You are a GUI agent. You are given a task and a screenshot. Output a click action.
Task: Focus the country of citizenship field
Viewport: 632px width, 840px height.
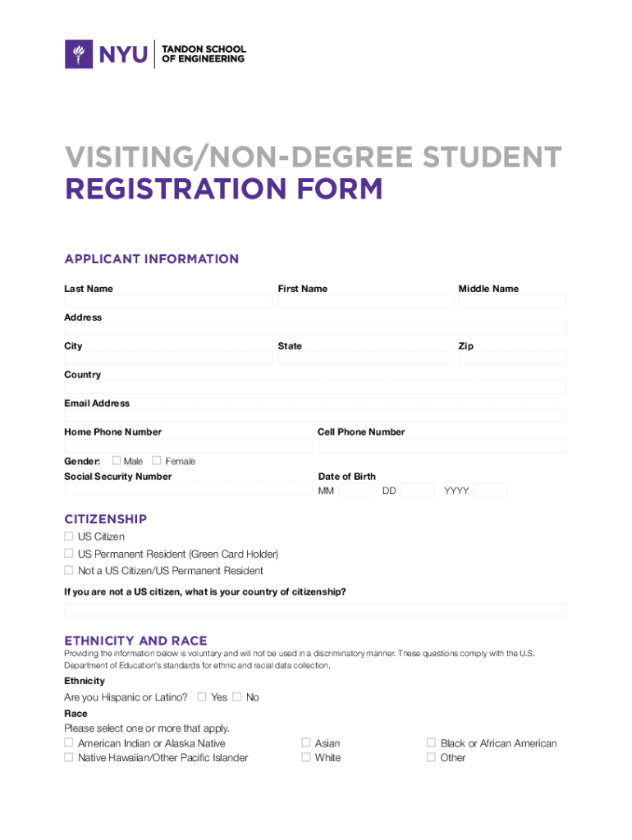(315, 610)
